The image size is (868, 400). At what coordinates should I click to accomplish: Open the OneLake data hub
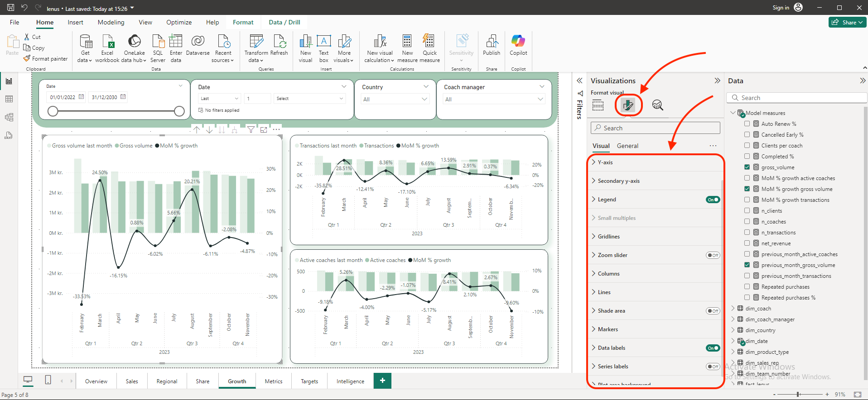(x=134, y=48)
